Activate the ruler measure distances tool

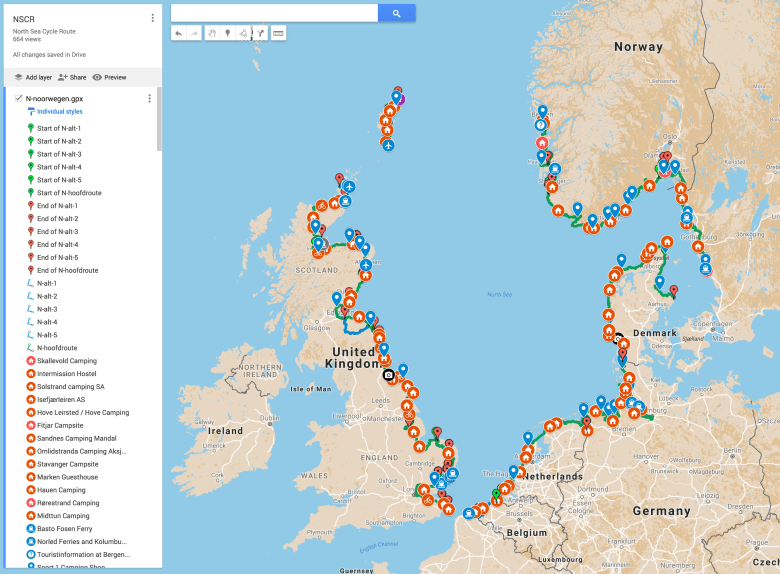pyautogui.click(x=278, y=33)
